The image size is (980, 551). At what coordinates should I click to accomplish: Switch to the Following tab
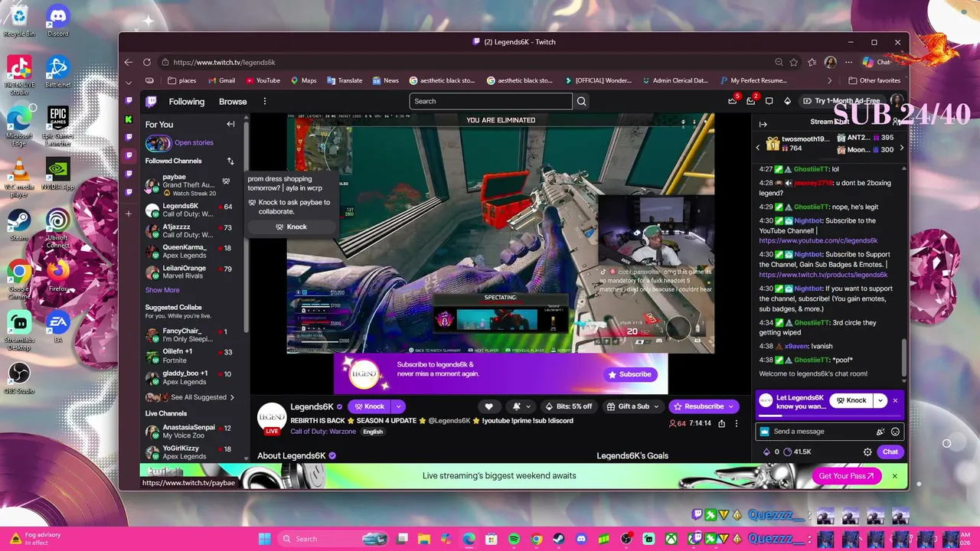187,101
